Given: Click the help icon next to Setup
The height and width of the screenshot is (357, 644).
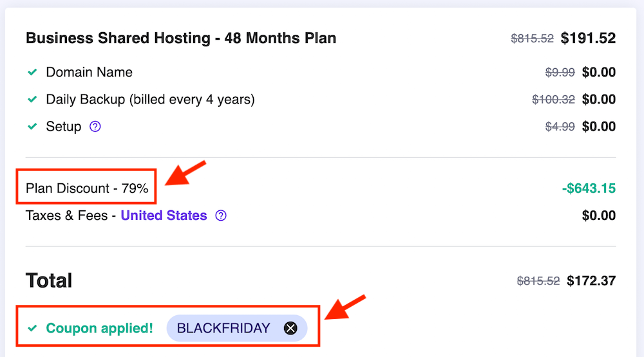Looking at the screenshot, I should click(x=95, y=127).
